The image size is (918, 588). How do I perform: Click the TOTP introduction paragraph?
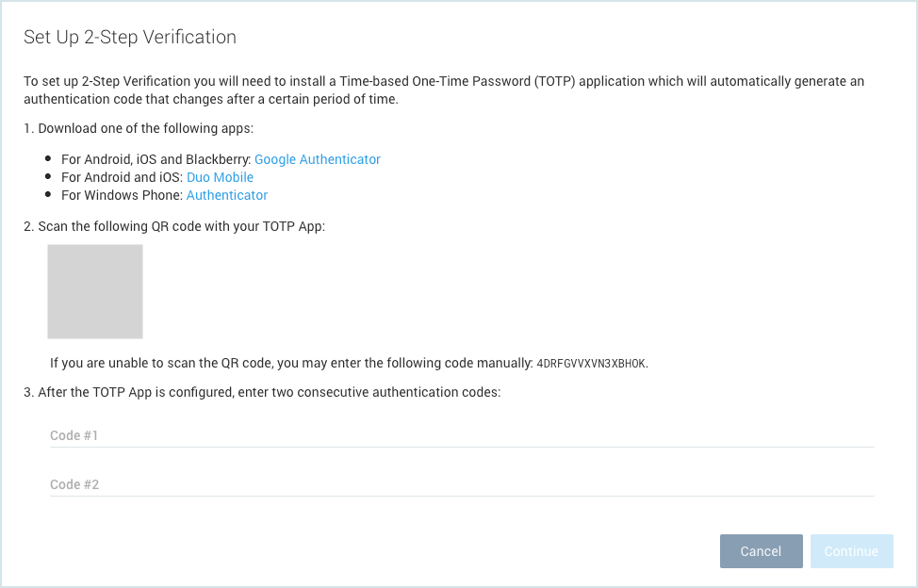(443, 90)
